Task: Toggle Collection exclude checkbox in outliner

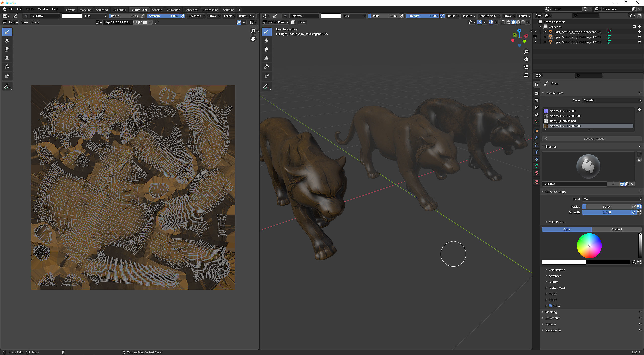Action: coord(634,27)
